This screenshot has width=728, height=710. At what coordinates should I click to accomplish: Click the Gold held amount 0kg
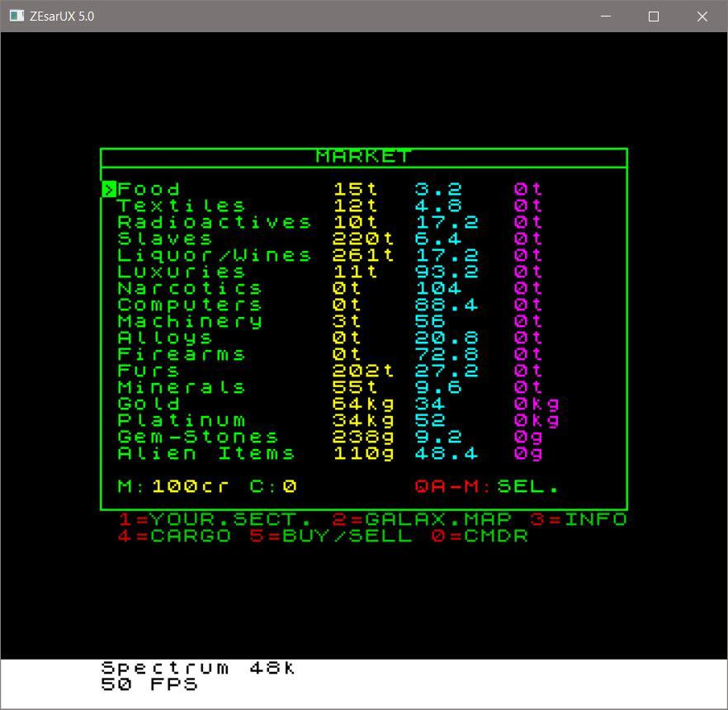click(537, 404)
